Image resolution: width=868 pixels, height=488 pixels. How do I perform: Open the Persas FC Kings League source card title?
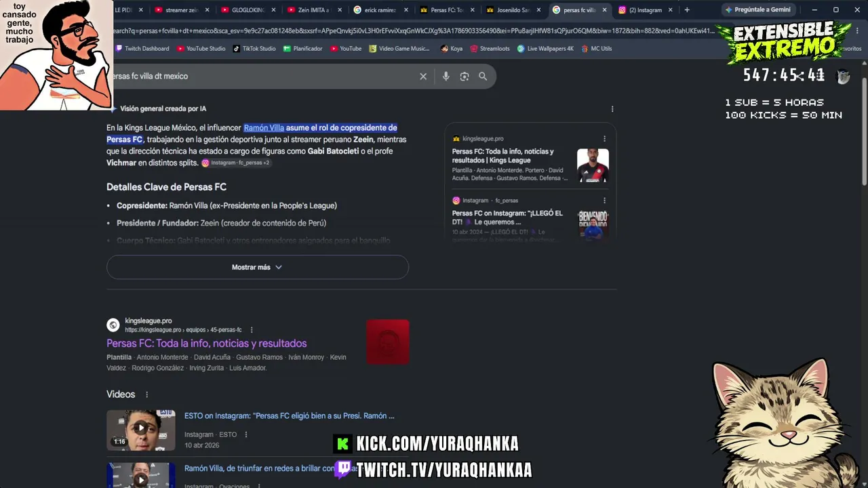(x=503, y=156)
